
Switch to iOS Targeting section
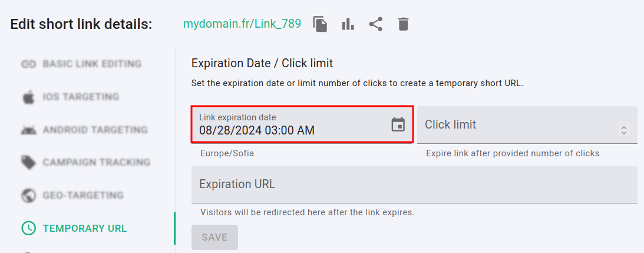[x=81, y=97]
